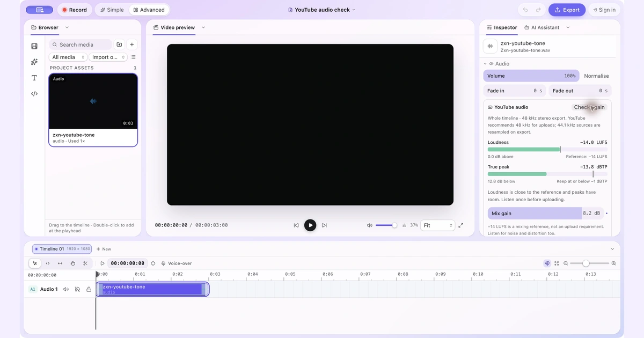Skip to next frame in preview
Viewport: 644px width, 338px height.
[x=324, y=225]
